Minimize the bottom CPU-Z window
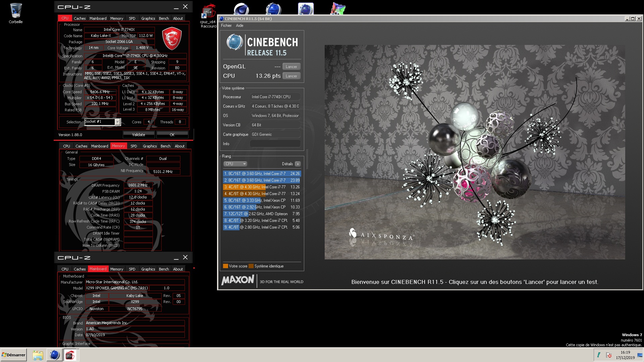644x362 pixels. 176,258
